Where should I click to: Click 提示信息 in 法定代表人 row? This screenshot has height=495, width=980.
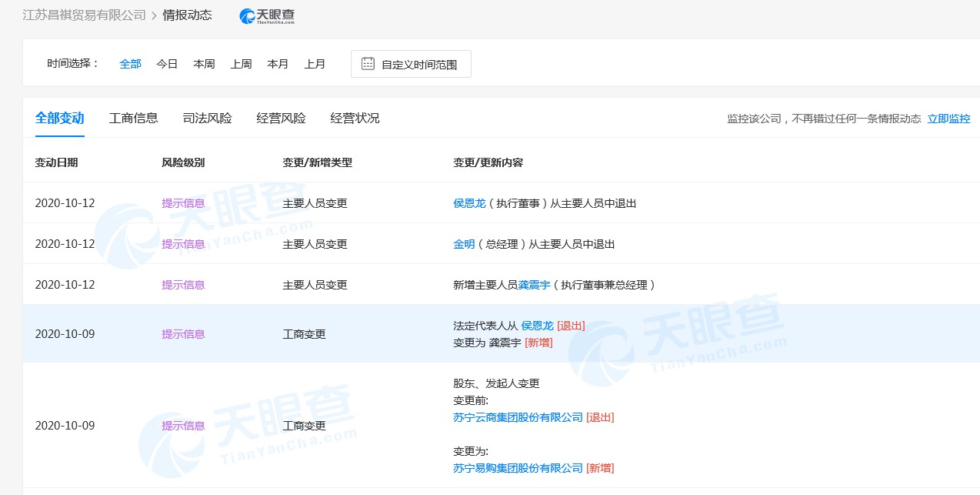pos(183,334)
